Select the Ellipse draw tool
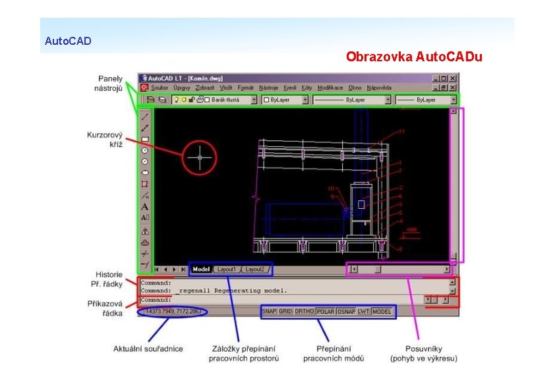Image resolution: width=555 pixels, height=392 pixels. click(x=145, y=173)
